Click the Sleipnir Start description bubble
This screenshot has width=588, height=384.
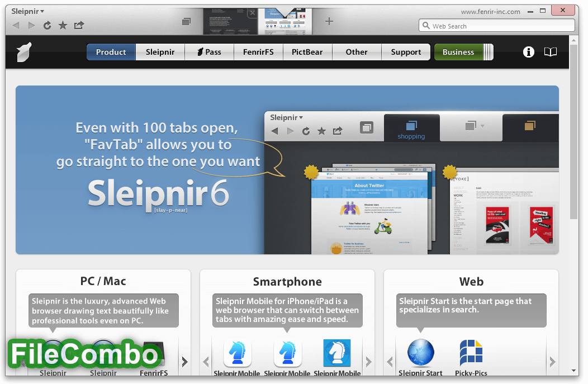pos(471,311)
